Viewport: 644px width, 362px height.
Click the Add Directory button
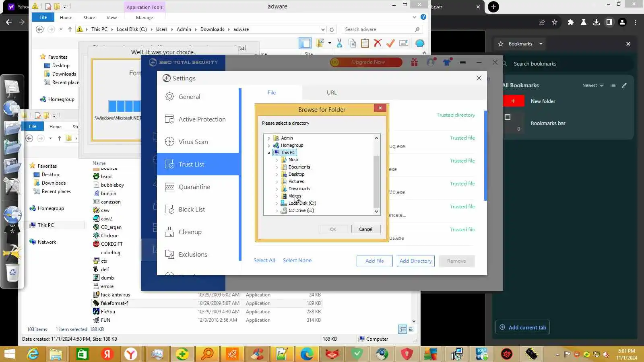[415, 261]
